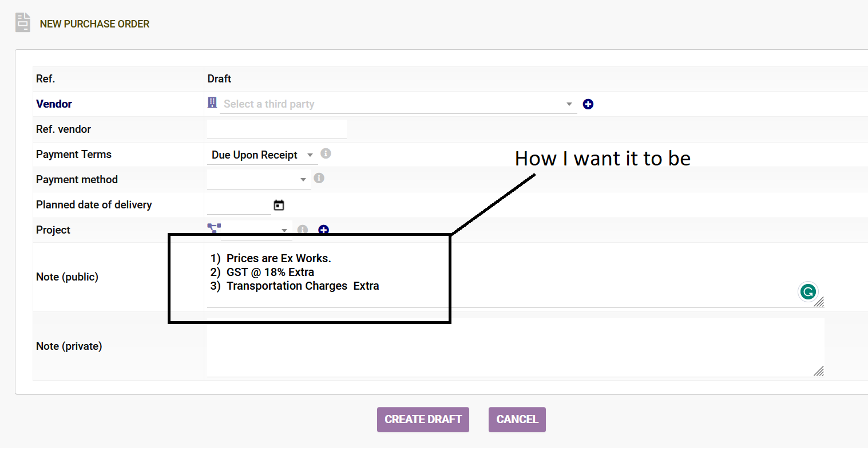Click the New Purchase Order document icon
This screenshot has width=868, height=458.
click(x=23, y=22)
